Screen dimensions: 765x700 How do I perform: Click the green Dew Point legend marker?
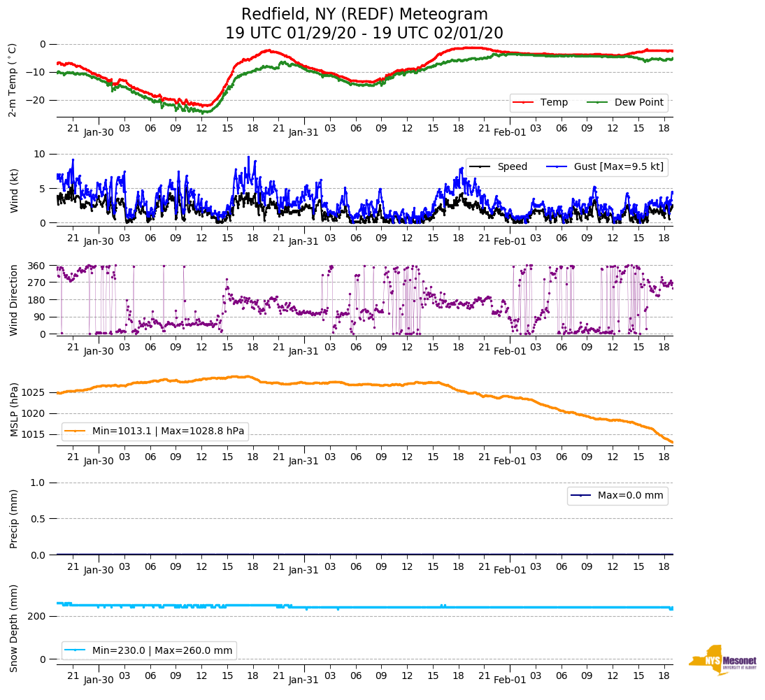point(596,103)
